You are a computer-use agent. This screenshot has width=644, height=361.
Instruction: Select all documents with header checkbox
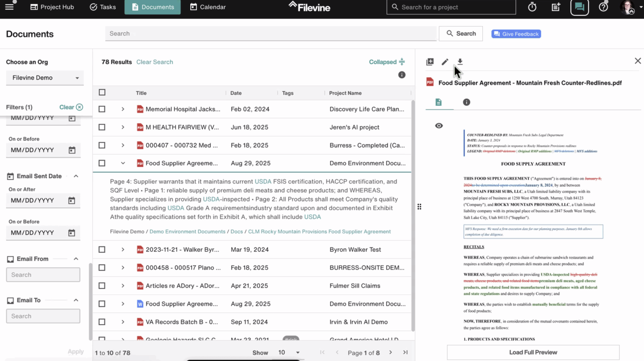(102, 92)
